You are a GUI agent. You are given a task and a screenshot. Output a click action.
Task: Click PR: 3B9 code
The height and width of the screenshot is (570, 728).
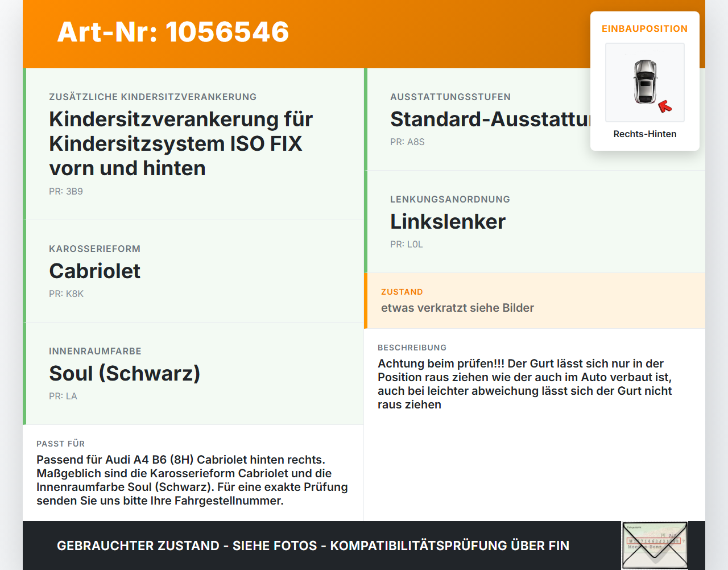[x=66, y=191]
